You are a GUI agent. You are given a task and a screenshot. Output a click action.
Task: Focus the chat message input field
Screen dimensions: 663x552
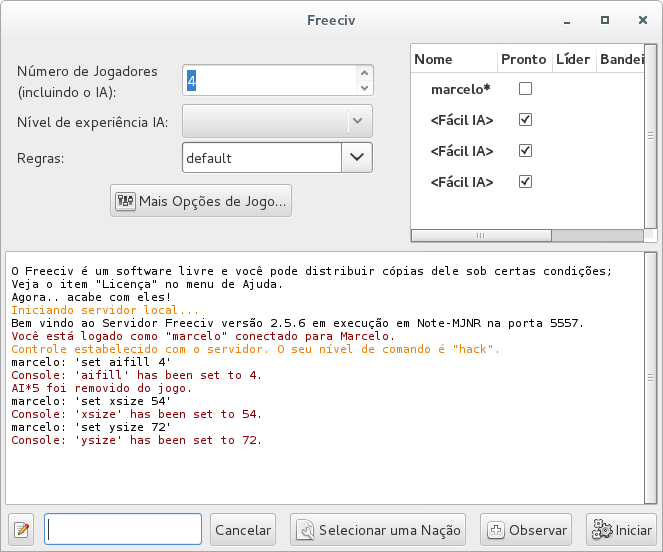[123, 529]
